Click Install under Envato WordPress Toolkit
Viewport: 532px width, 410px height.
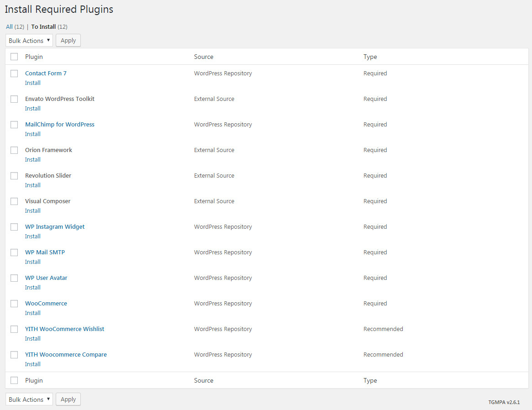tap(32, 109)
